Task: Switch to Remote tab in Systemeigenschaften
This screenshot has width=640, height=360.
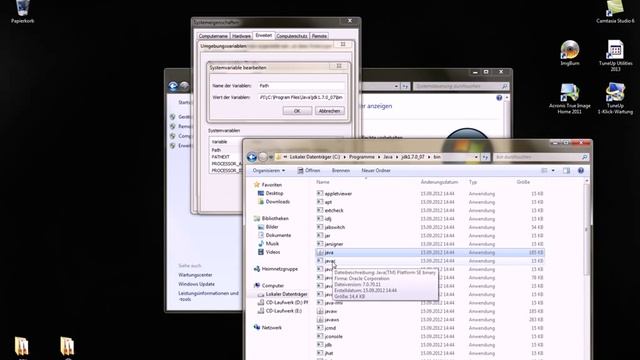Action: [x=319, y=36]
